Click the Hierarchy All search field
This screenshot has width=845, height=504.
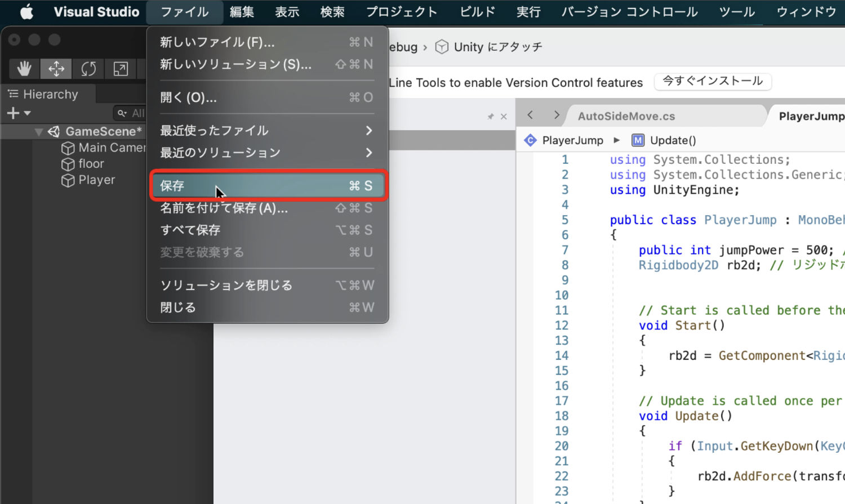point(131,113)
